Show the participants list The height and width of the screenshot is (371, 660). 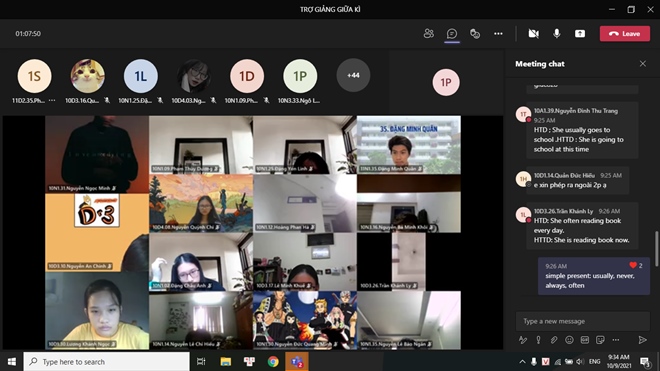click(428, 34)
